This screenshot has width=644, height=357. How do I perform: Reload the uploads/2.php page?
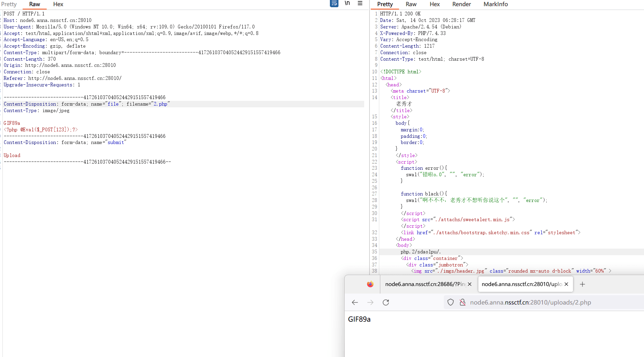click(x=386, y=302)
